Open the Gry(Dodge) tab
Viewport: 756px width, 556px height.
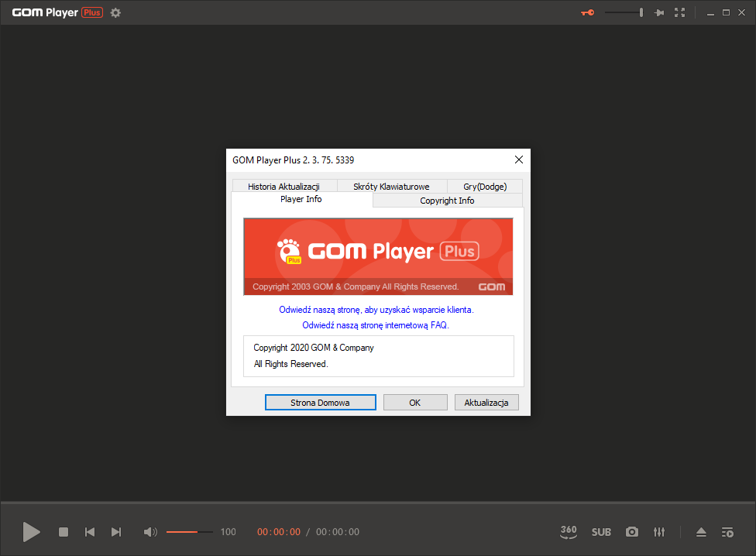click(x=485, y=187)
